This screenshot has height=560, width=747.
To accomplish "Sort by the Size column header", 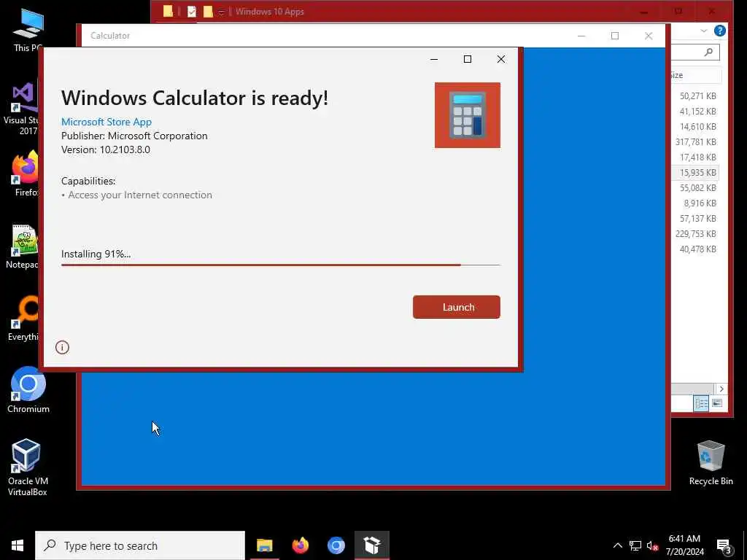I will tap(695, 75).
